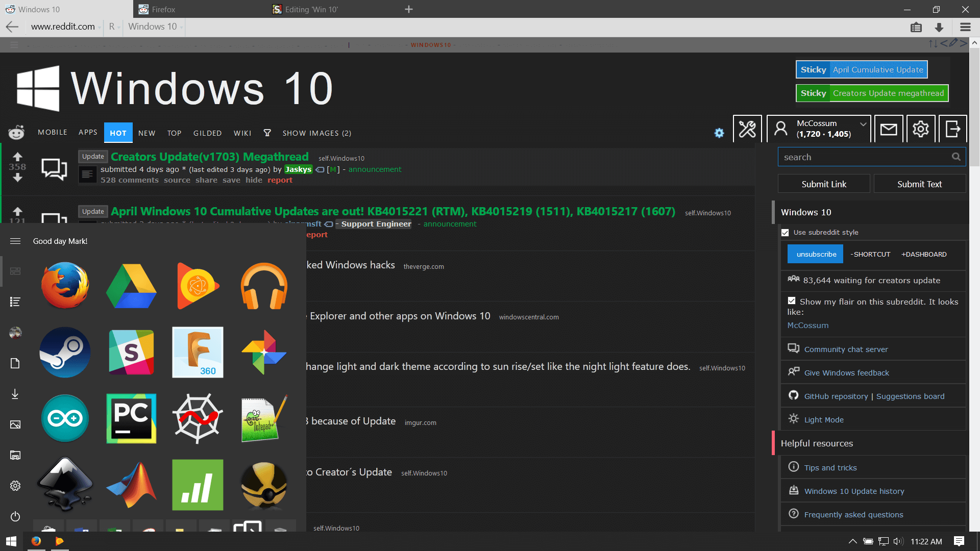Switch to the NEW tab
The image size is (980, 551).
(147, 133)
